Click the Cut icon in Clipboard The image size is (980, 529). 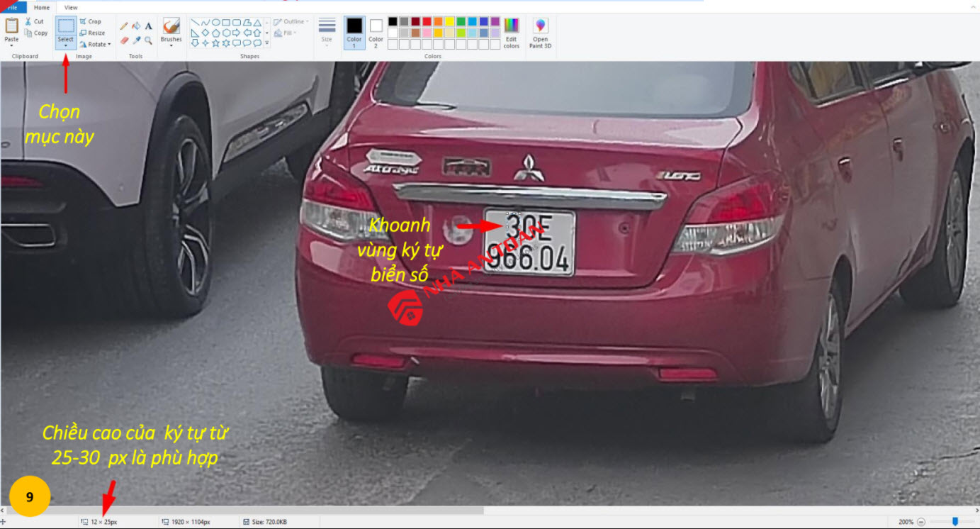tap(34, 22)
